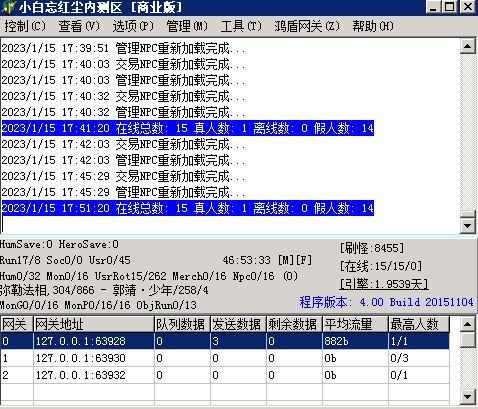Screen dimensions: 478x409
Task: Select gateway row 127.0.0.1:63930
Action: 225,358
